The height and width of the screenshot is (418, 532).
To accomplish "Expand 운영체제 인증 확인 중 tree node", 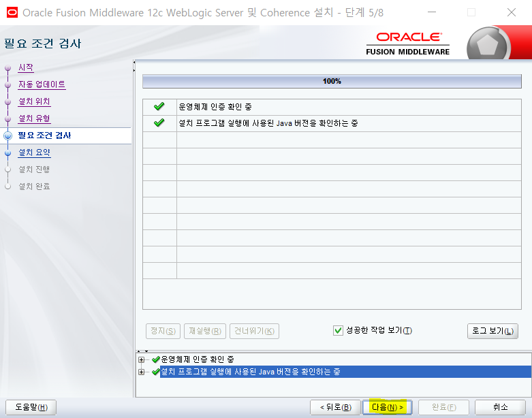I will (x=142, y=359).
